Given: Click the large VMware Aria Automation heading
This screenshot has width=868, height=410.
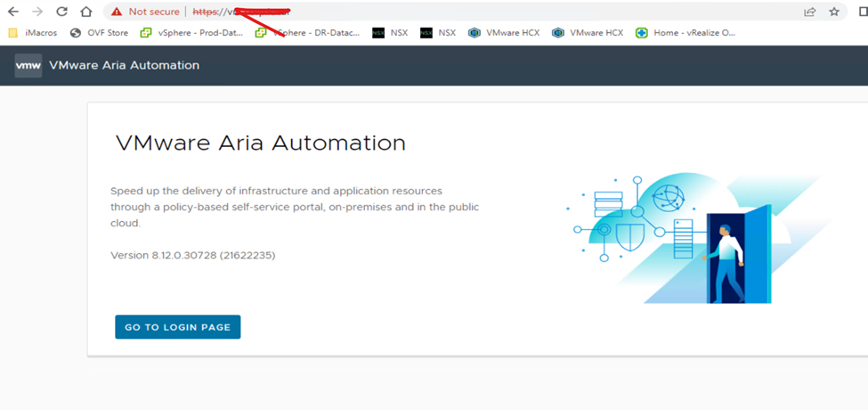Looking at the screenshot, I should click(x=260, y=143).
